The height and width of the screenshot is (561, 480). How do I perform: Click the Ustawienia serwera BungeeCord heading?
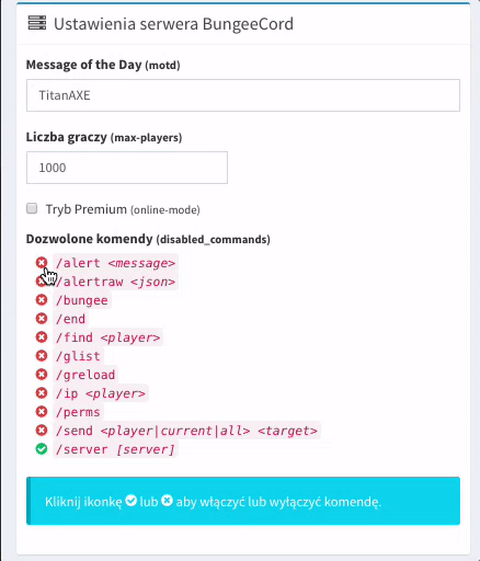point(173,24)
